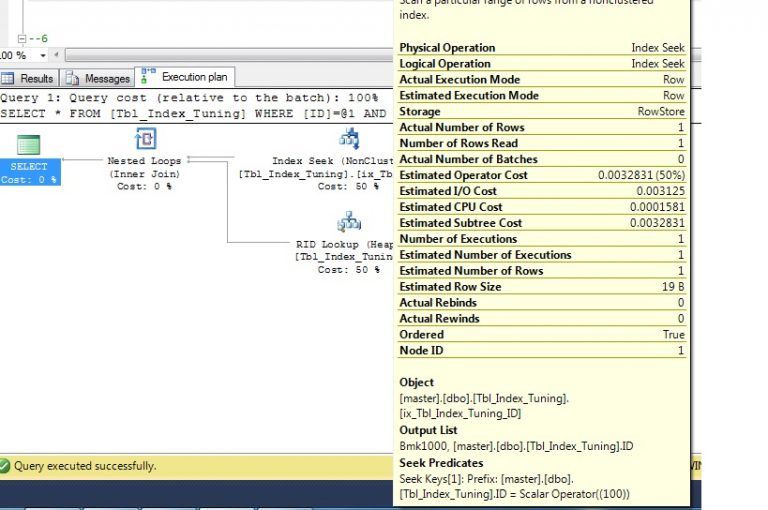
Task: Click the 'Query 1: Query cost' header line
Action: (189, 97)
